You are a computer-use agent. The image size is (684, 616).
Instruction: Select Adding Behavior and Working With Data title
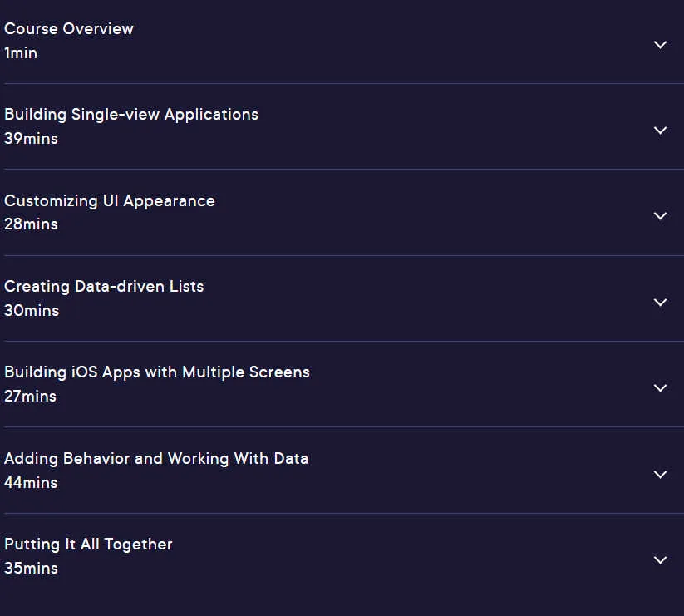156,460
